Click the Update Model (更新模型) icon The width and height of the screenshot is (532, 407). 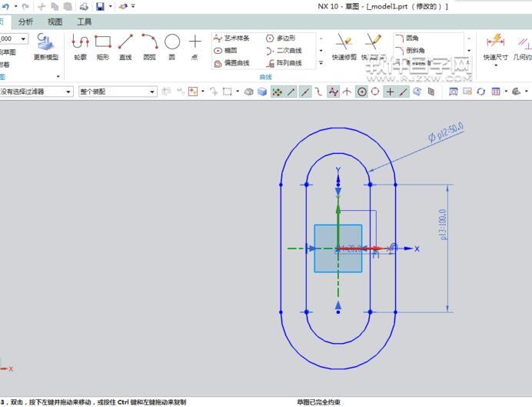pyautogui.click(x=46, y=47)
